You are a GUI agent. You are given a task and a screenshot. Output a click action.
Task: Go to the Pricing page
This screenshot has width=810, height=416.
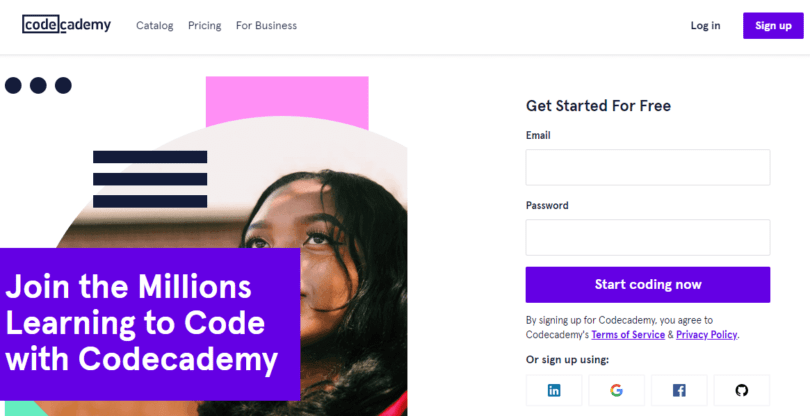[x=205, y=26]
